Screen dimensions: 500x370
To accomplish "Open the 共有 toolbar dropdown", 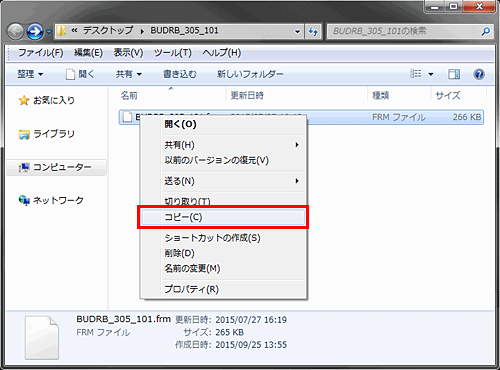I will click(x=129, y=74).
